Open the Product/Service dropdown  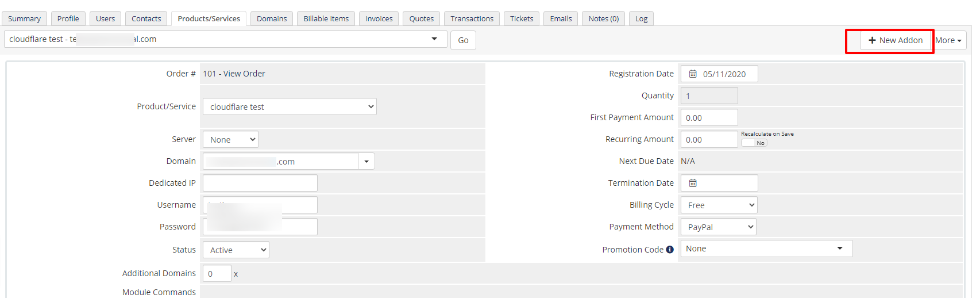[x=290, y=107]
